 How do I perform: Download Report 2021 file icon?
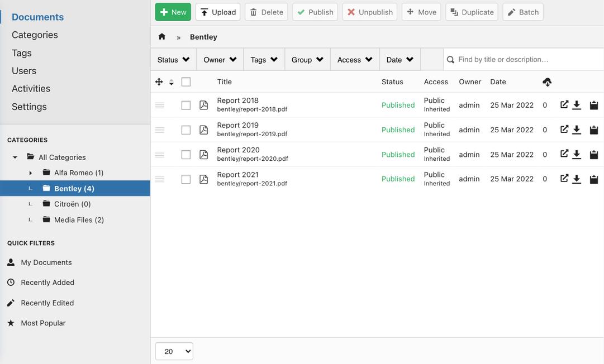(577, 179)
